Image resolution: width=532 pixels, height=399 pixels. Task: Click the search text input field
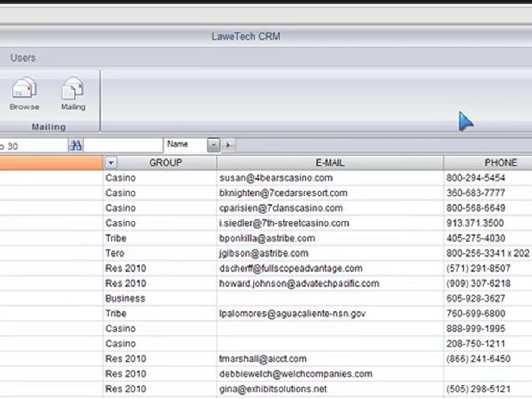point(123,146)
